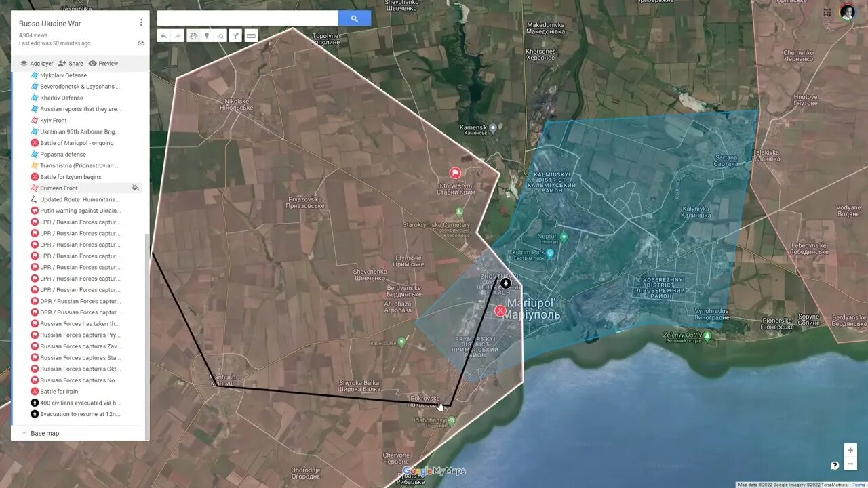Select Transnistria (Pridnestrovian list item
The width and height of the screenshot is (868, 488).
(79, 165)
